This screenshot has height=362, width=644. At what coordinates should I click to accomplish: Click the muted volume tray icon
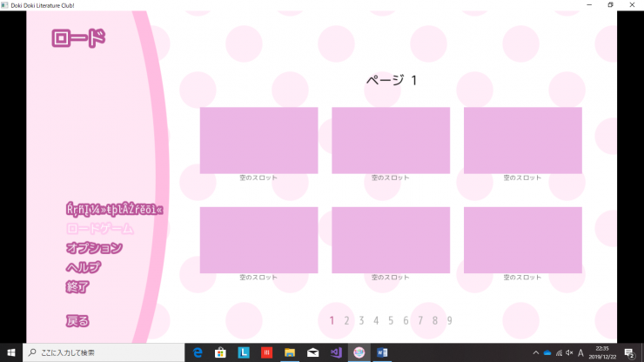(569, 352)
